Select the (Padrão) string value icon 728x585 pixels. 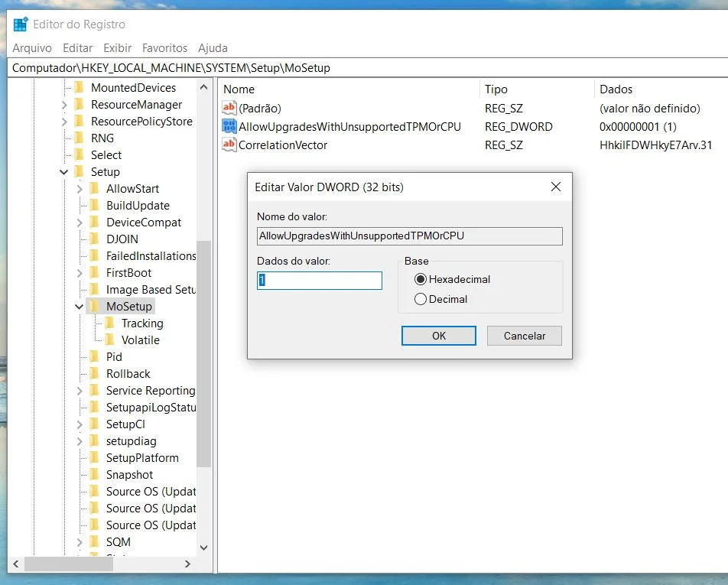pyautogui.click(x=229, y=108)
